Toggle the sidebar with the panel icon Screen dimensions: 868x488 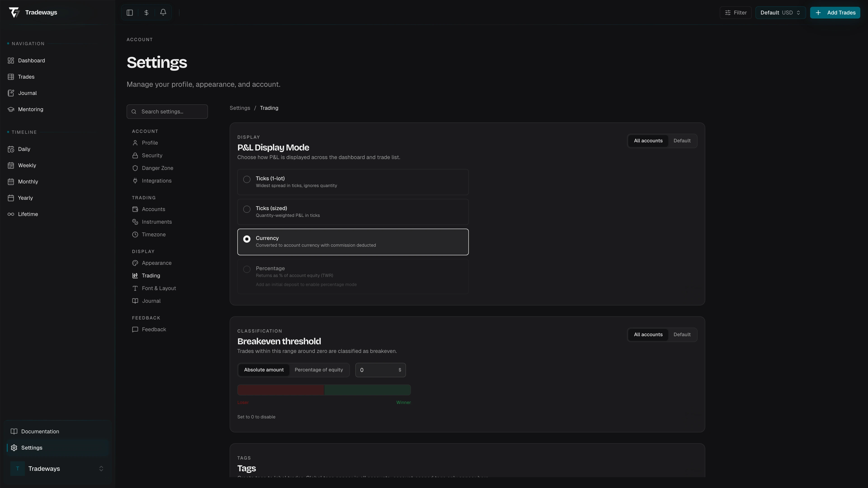click(130, 12)
